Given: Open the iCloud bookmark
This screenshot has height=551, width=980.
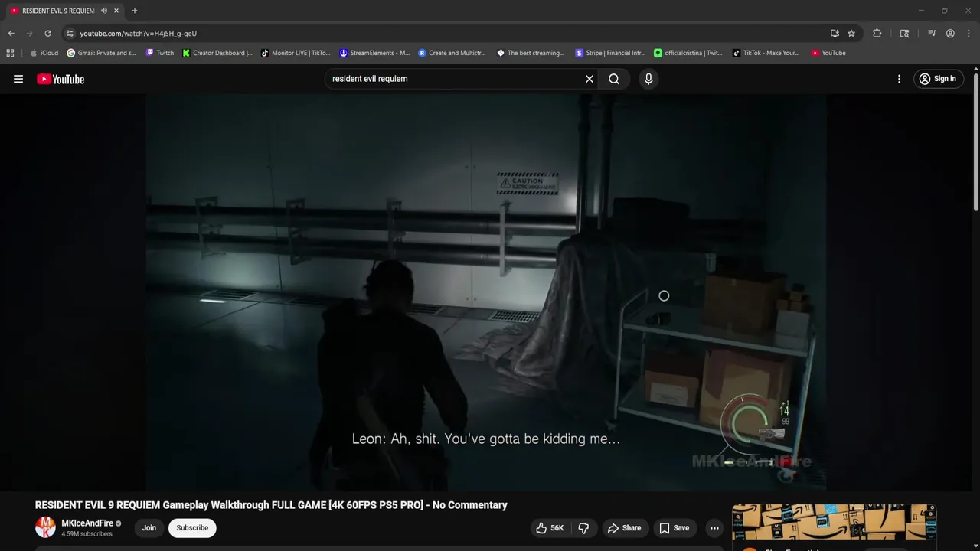Looking at the screenshot, I should click(44, 53).
